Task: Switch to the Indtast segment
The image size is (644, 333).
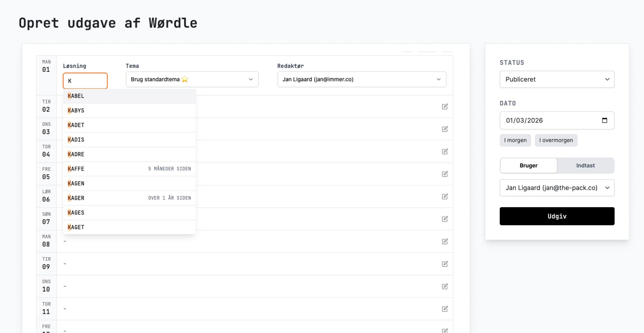Action: pos(585,165)
